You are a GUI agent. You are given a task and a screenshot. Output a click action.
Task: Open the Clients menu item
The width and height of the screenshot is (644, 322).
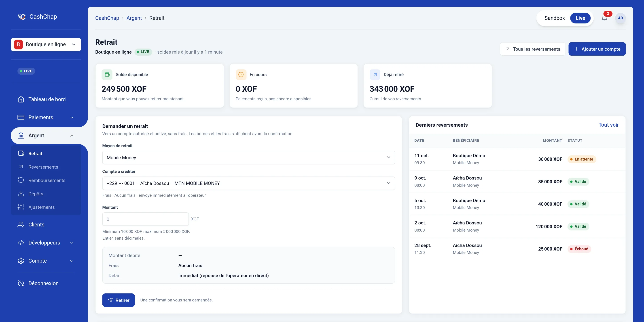46,225
